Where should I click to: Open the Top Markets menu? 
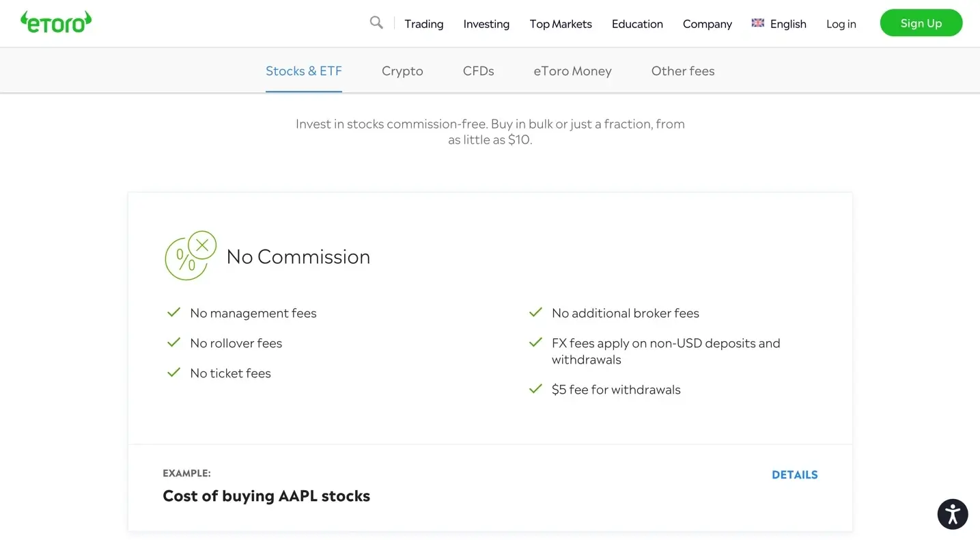click(561, 24)
